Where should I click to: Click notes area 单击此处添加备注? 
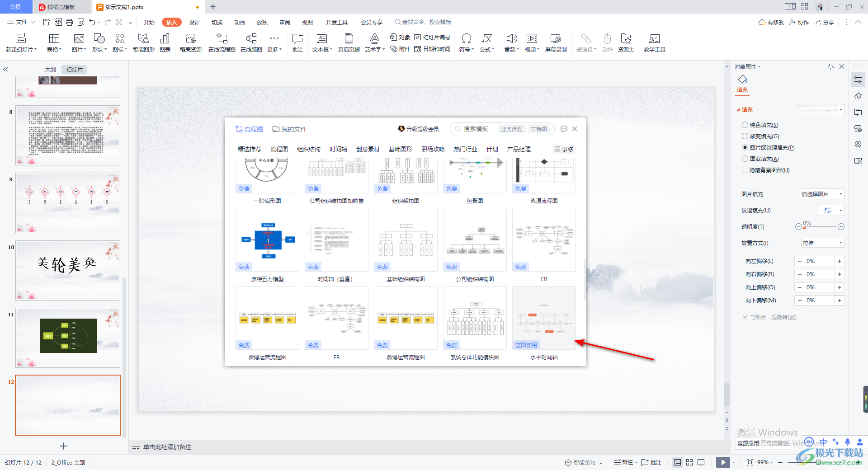pyautogui.click(x=167, y=447)
